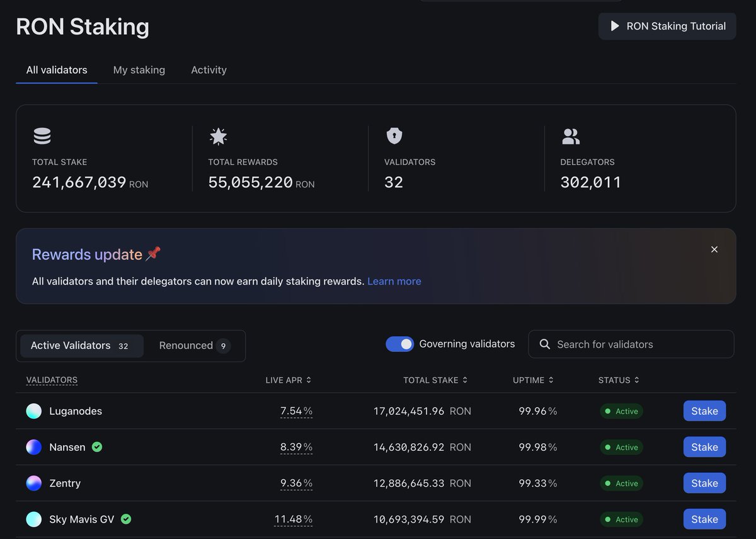The height and width of the screenshot is (539, 756).
Task: Stake with the Zentry validator
Action: pos(704,484)
